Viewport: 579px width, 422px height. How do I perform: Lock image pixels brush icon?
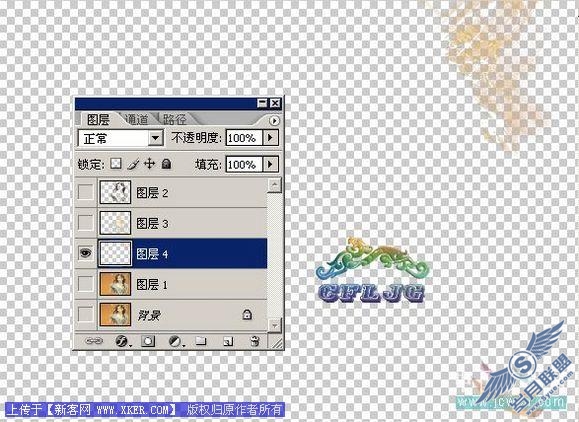133,164
